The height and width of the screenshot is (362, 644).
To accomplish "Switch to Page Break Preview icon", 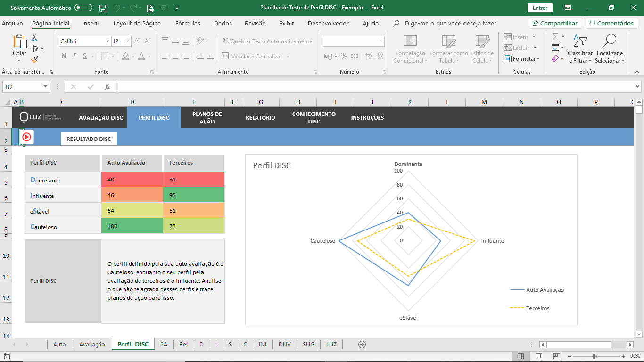I will tap(557, 356).
